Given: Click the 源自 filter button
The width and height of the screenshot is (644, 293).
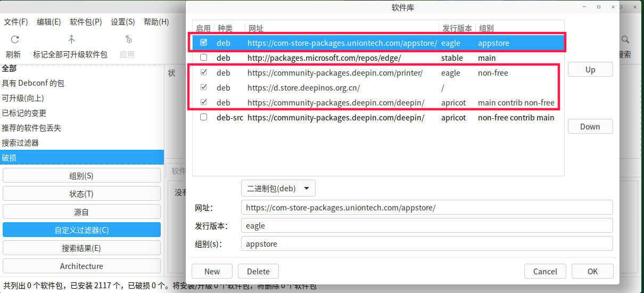Looking at the screenshot, I should pos(81,212).
